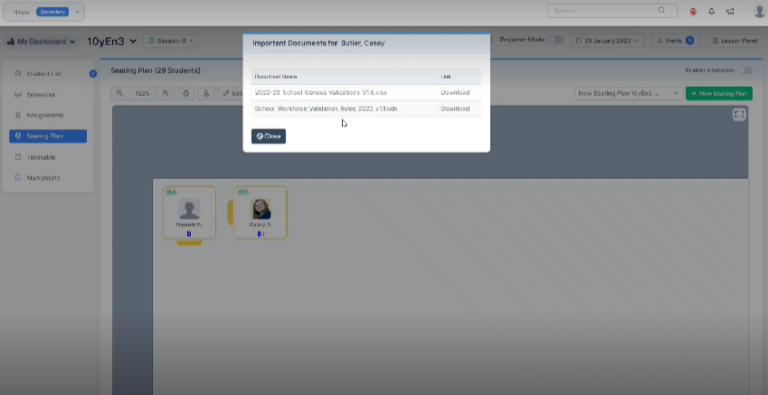Image resolution: width=768 pixels, height=395 pixels.
Task: Open the announcements megaphone icon
Action: pyautogui.click(x=730, y=11)
